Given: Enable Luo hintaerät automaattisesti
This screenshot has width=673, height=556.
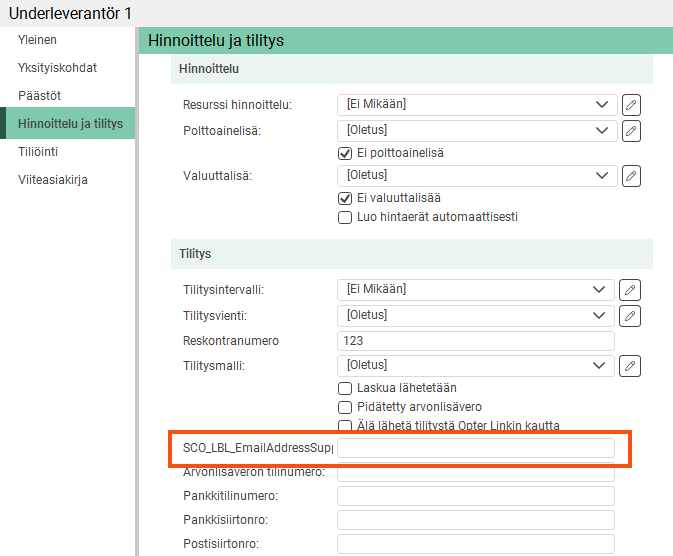Looking at the screenshot, I should point(345,217).
